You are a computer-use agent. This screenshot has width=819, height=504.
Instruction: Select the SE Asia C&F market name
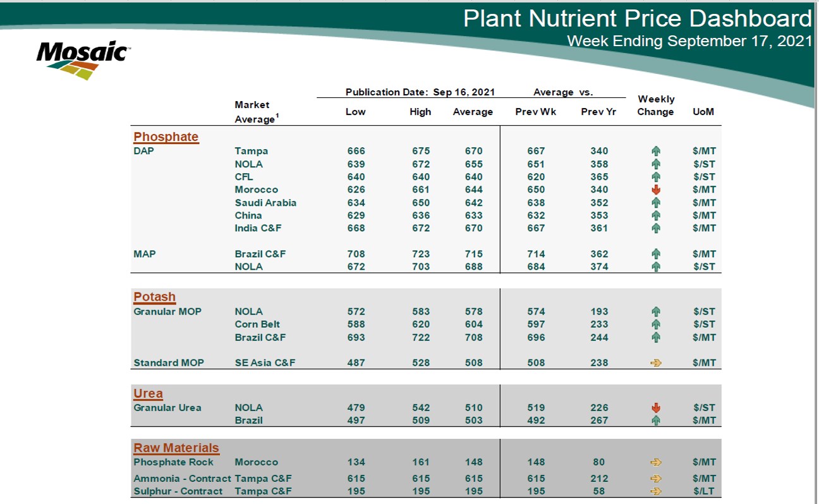(x=265, y=363)
